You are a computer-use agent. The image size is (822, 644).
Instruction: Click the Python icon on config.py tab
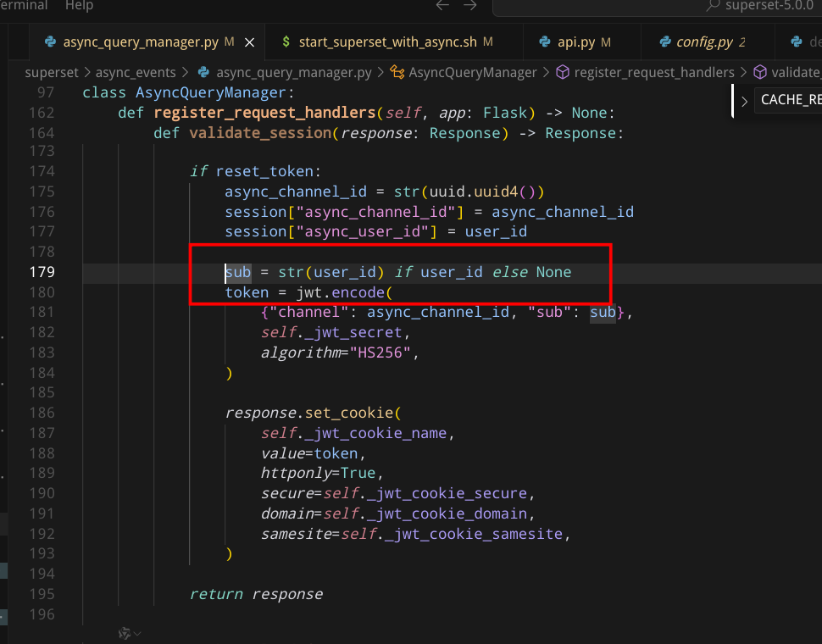click(x=665, y=42)
